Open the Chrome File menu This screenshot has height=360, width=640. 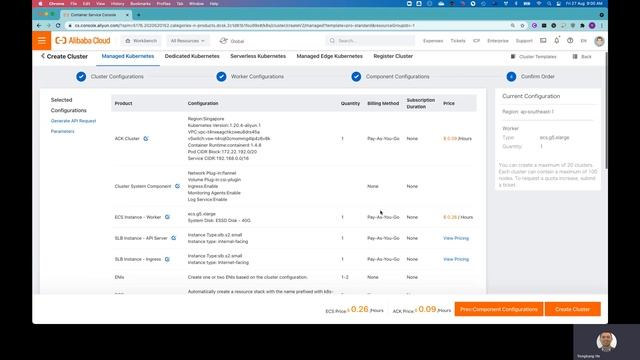pyautogui.click(x=73, y=4)
